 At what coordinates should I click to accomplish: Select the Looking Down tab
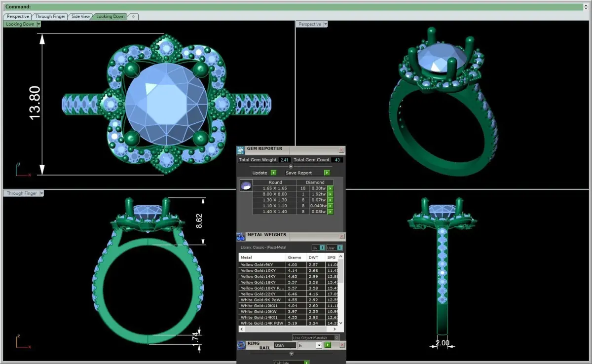coord(111,16)
